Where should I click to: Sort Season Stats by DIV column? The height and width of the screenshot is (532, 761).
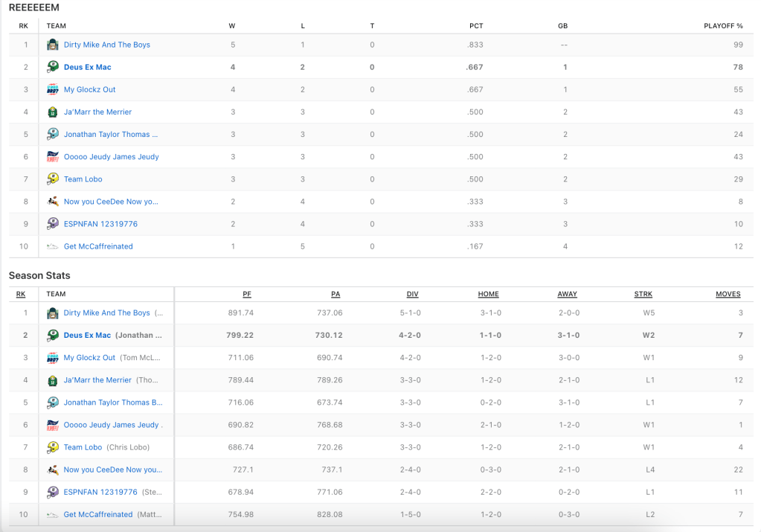point(412,294)
